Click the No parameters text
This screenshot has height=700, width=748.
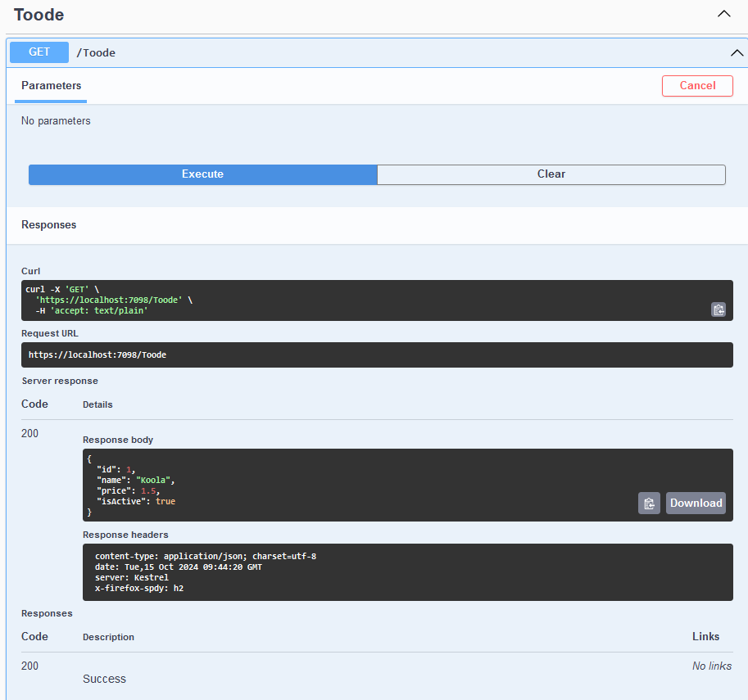pos(56,120)
